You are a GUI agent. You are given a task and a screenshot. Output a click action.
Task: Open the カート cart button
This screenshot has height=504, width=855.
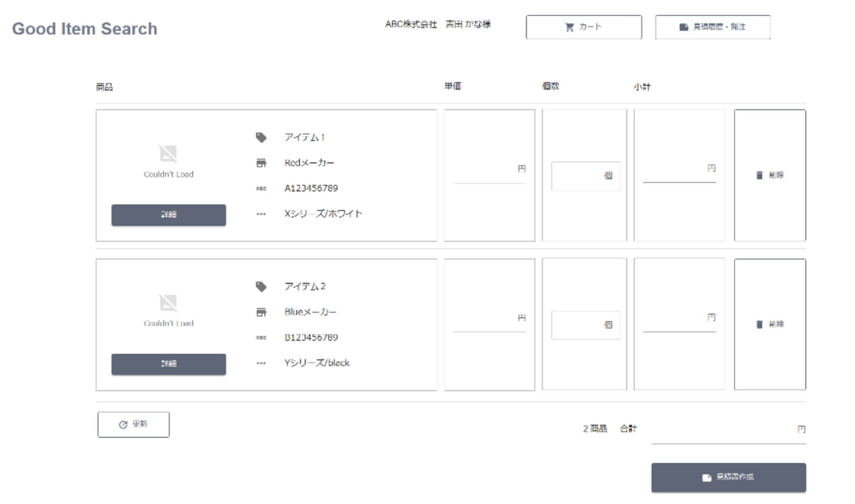[x=583, y=27]
